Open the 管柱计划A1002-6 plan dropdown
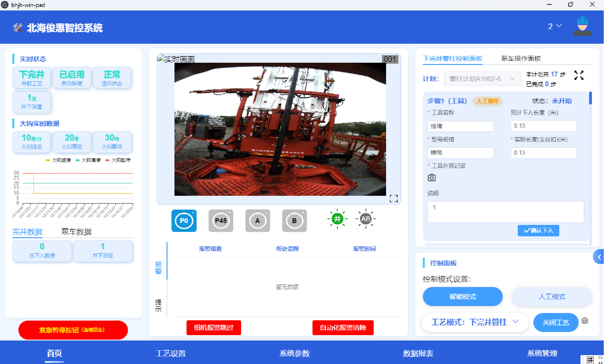 [x=483, y=79]
